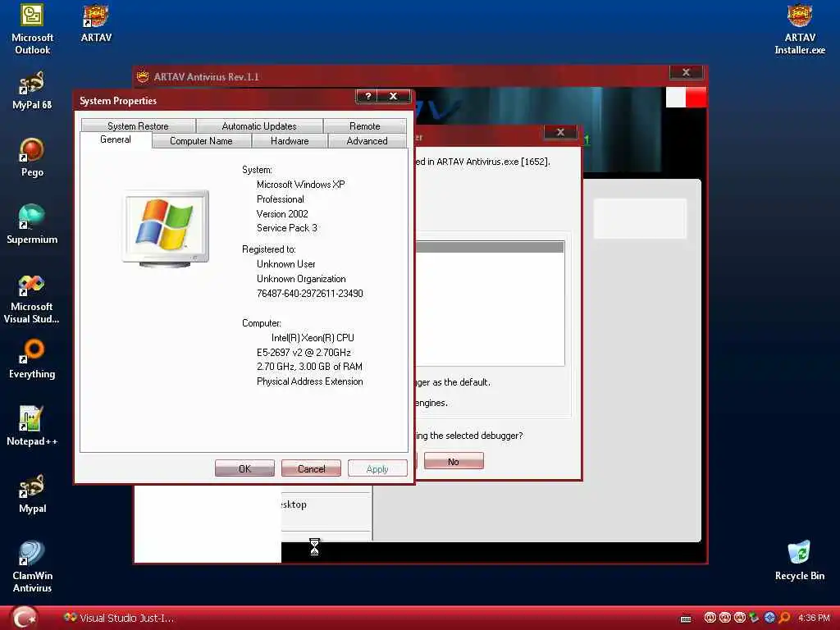Screen dimensions: 840x630
Task: Close the Just-In-Time debugger dialog
Action: click(560, 132)
